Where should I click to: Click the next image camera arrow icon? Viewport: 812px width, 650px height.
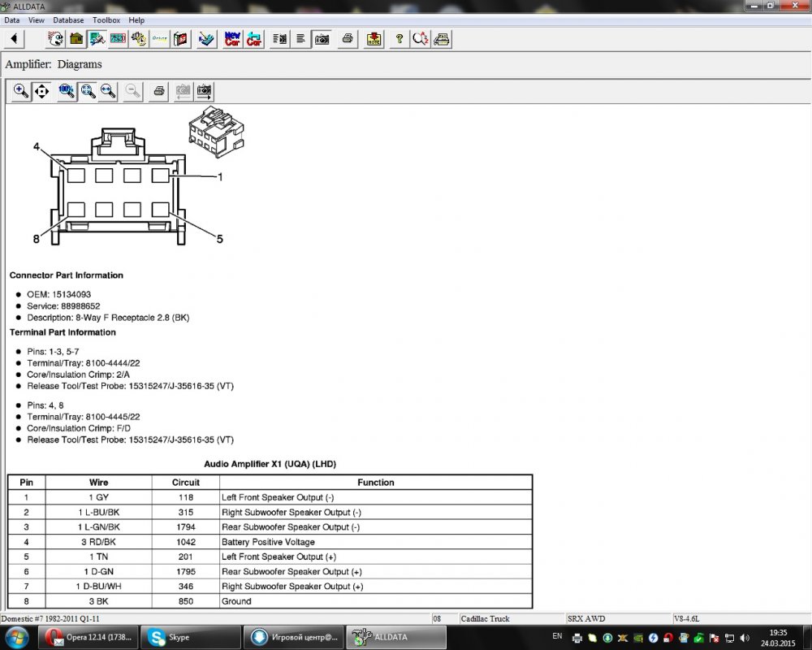pyautogui.click(x=204, y=91)
